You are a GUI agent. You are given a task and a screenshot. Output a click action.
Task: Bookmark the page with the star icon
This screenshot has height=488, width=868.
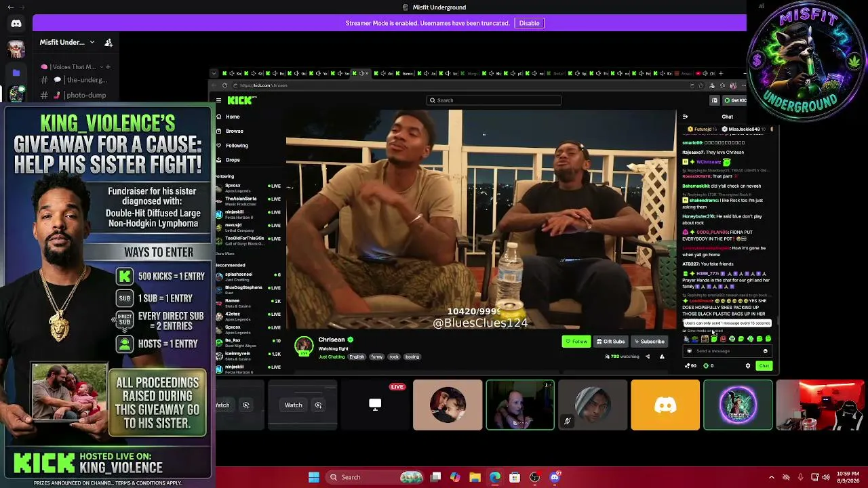tap(701, 85)
